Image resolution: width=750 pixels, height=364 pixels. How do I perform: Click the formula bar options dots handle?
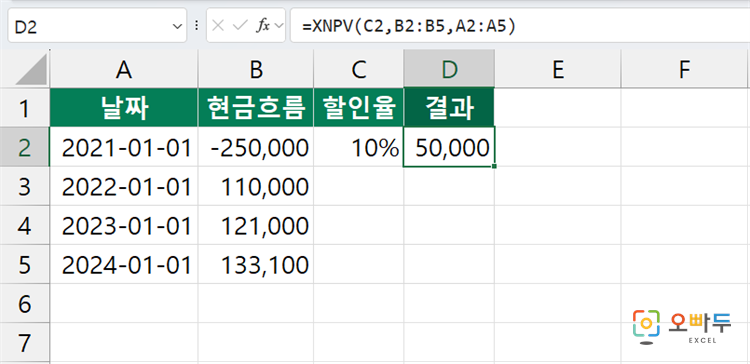click(197, 26)
